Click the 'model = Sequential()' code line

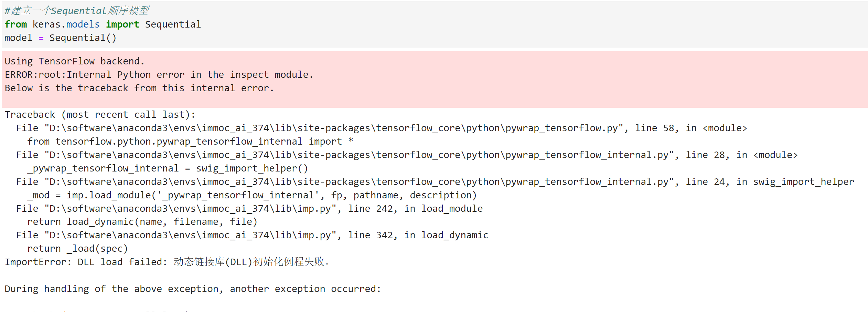(60, 38)
